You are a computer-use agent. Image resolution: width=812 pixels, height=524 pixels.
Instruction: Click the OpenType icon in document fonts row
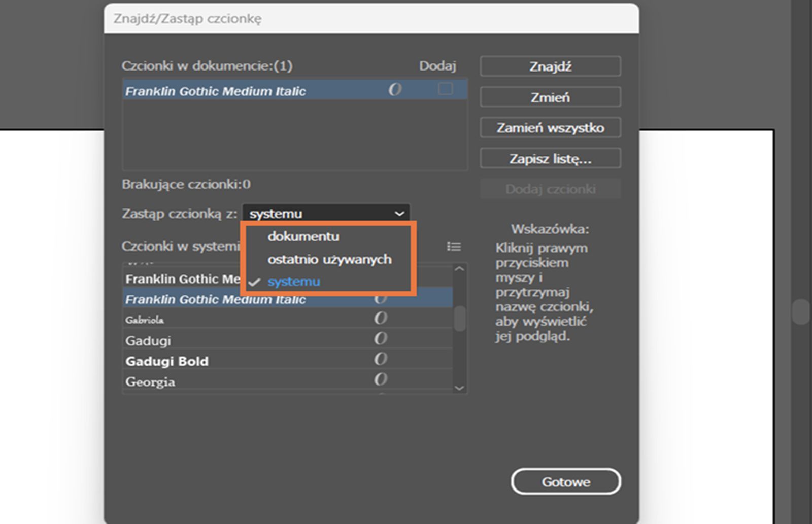(395, 89)
